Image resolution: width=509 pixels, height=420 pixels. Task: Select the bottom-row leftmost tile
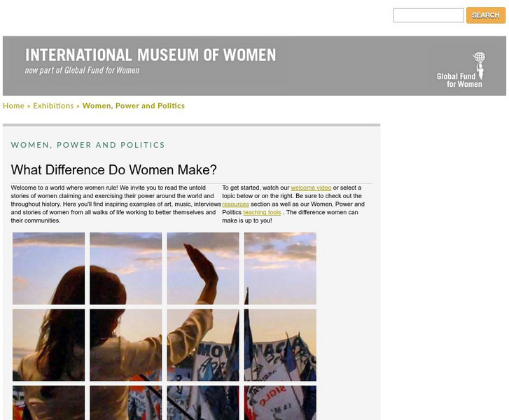click(x=49, y=402)
